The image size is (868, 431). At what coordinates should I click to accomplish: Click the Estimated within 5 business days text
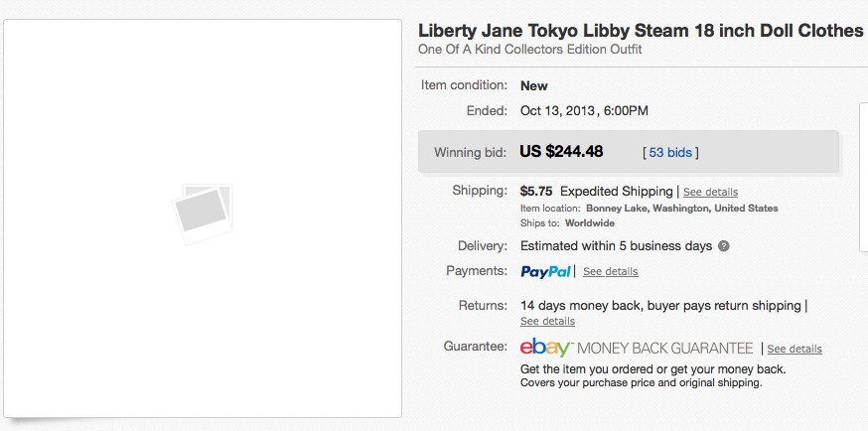(616, 246)
